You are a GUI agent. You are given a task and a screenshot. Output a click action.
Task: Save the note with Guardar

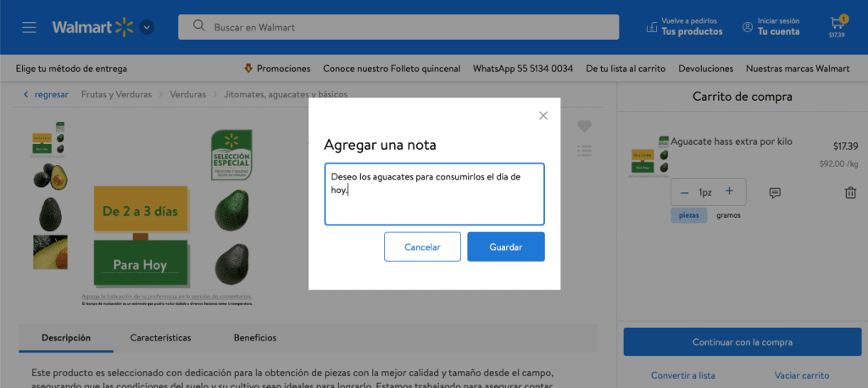[506, 247]
